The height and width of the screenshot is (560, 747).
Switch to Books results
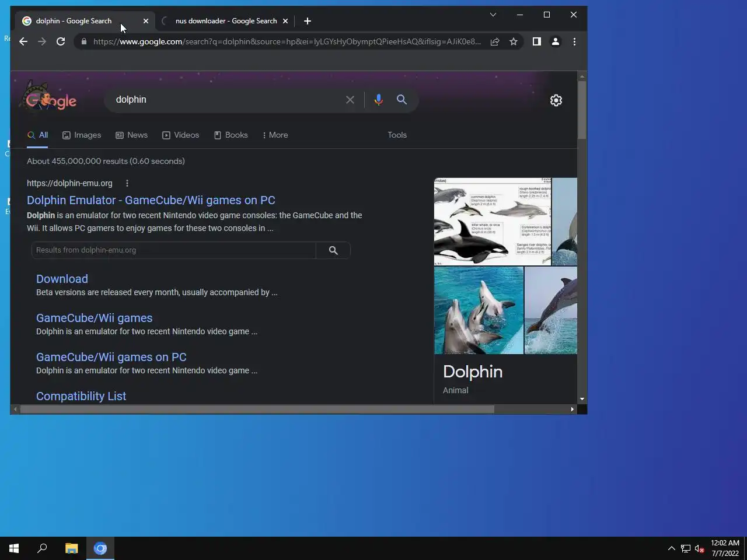(231, 135)
